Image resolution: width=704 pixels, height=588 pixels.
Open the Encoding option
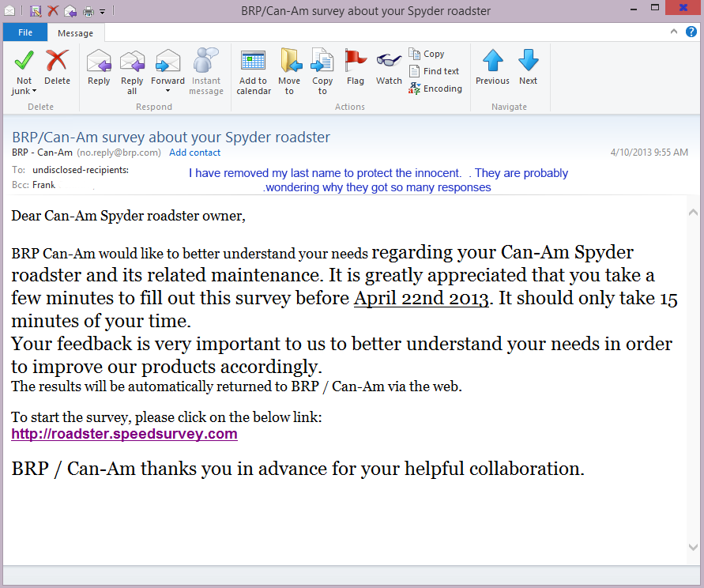point(435,89)
